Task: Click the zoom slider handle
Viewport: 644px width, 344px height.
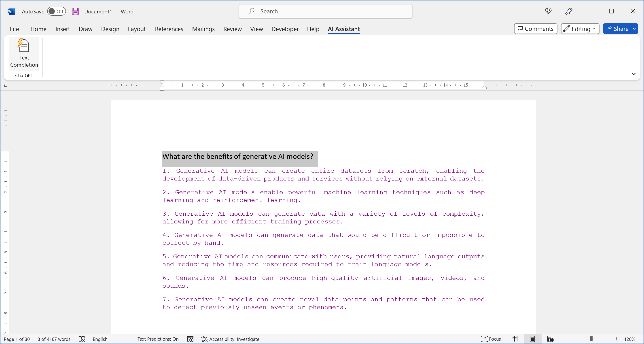Action: click(591, 339)
